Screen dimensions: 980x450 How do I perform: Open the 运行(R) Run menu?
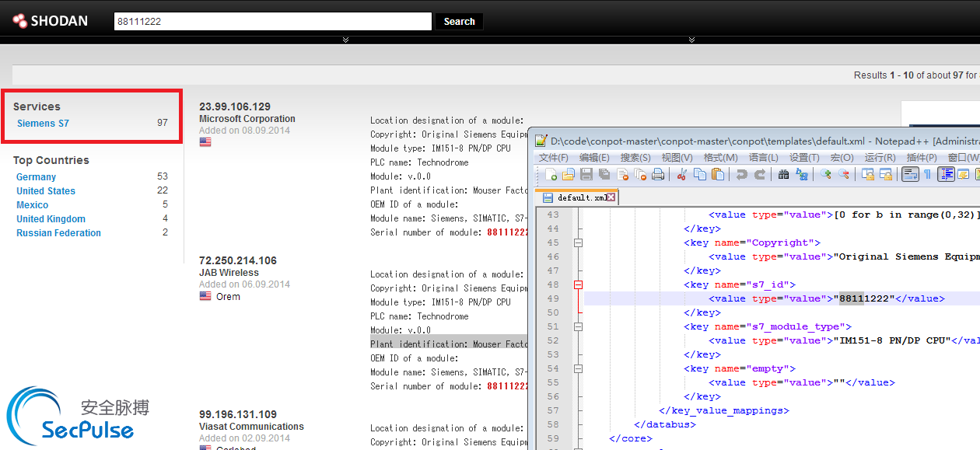pyautogui.click(x=880, y=158)
